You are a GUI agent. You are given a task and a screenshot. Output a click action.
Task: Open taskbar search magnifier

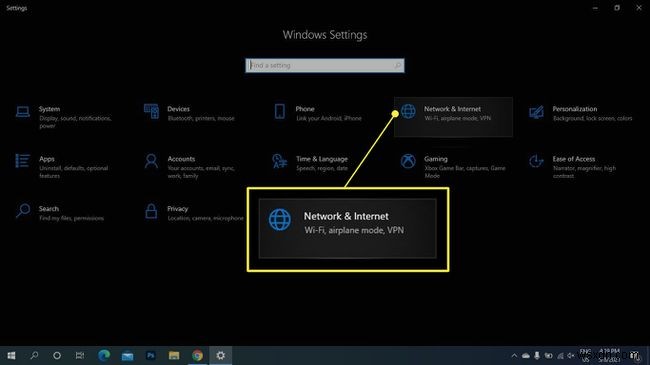(x=34, y=355)
